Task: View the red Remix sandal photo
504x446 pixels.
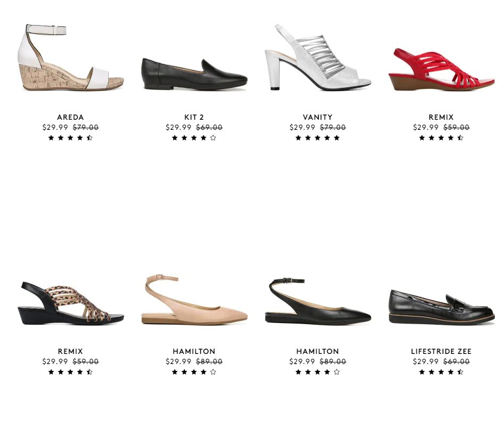Action: click(x=441, y=69)
